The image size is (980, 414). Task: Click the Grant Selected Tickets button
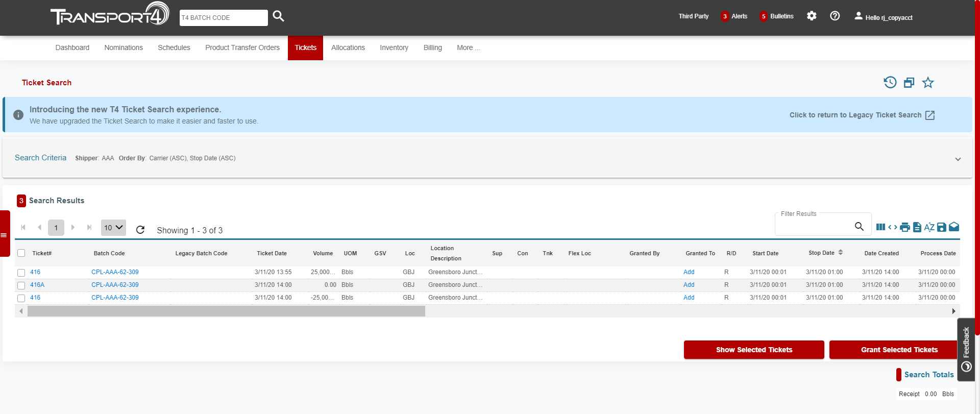point(899,350)
